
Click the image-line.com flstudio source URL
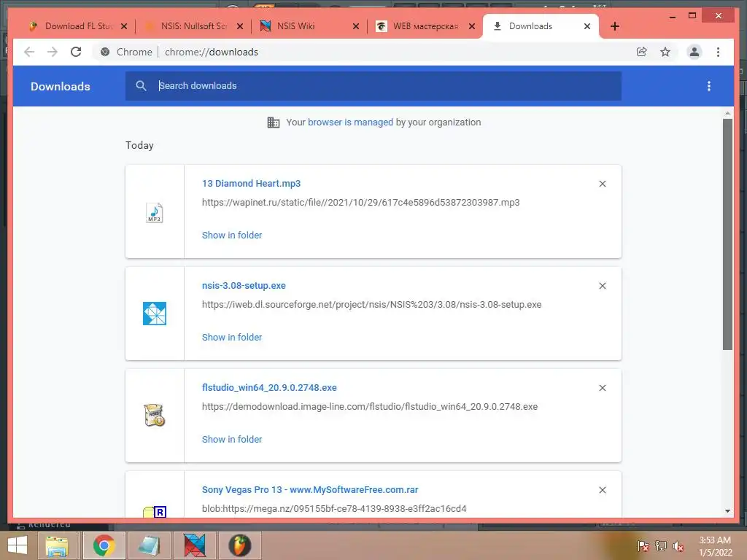[370, 407]
